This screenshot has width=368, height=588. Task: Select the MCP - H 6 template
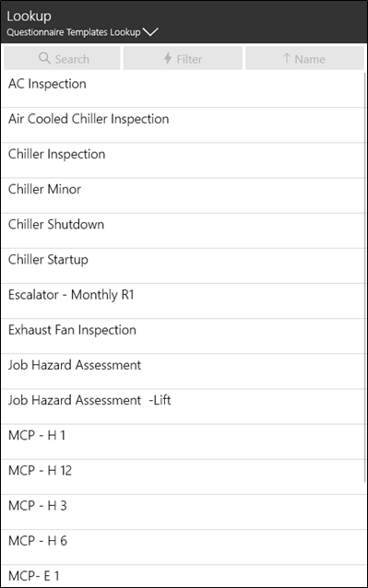183,547
